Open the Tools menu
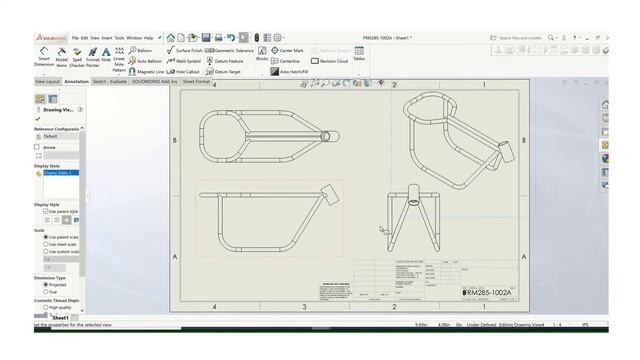This screenshot has width=640, height=360. pos(119,38)
